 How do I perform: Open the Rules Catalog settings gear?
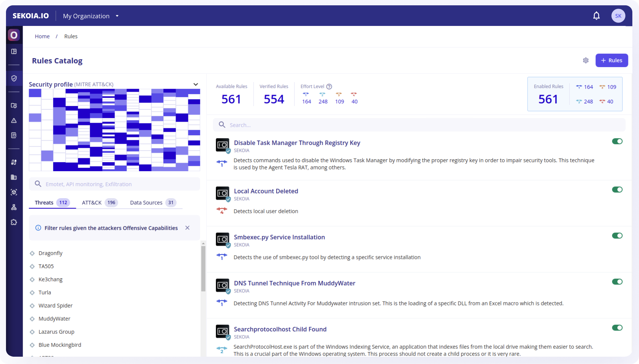(x=586, y=60)
